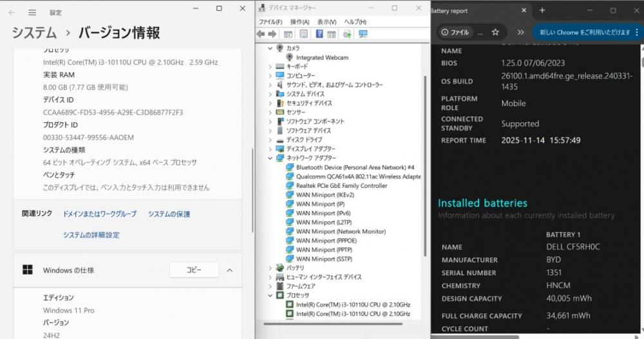Click the file info icon in Chrome address bar

coord(445,32)
